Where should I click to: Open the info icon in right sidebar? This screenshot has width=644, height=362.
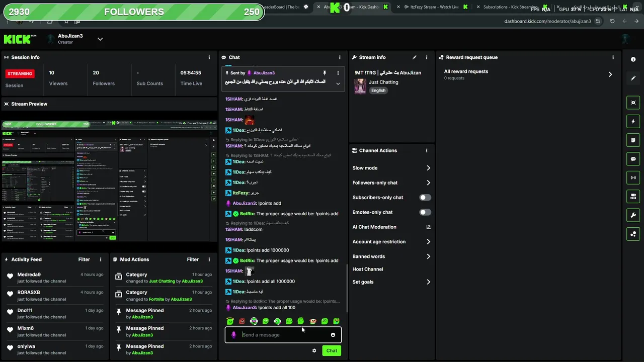(633, 59)
